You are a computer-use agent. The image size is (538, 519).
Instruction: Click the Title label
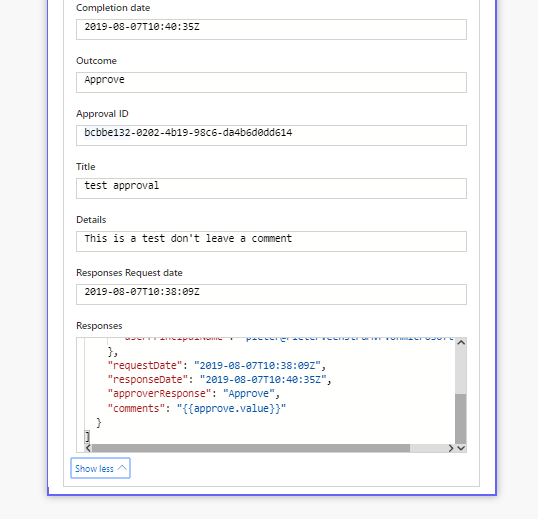point(86,167)
